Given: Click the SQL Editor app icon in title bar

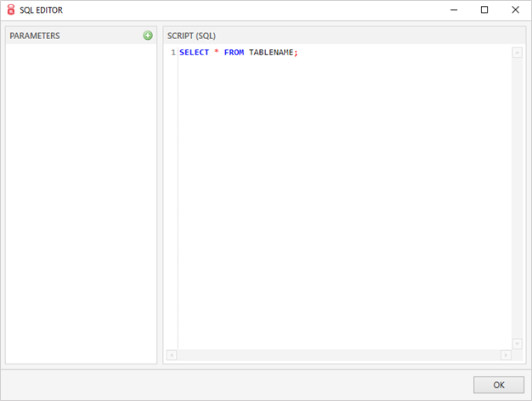Looking at the screenshot, I should [11, 10].
